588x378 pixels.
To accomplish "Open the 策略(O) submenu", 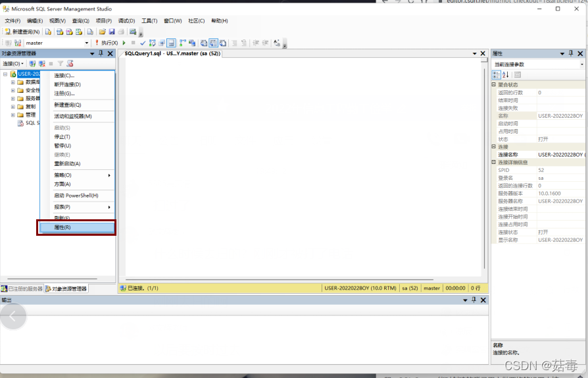I will coord(77,175).
